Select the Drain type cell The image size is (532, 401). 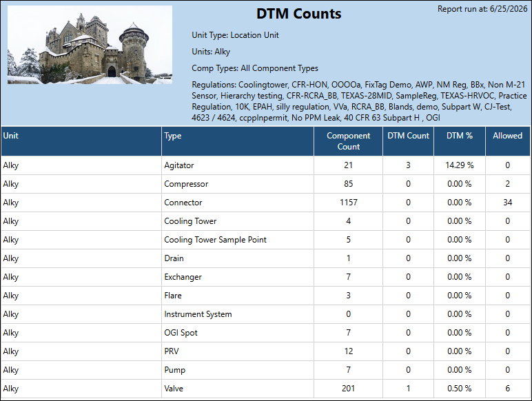tap(238, 258)
